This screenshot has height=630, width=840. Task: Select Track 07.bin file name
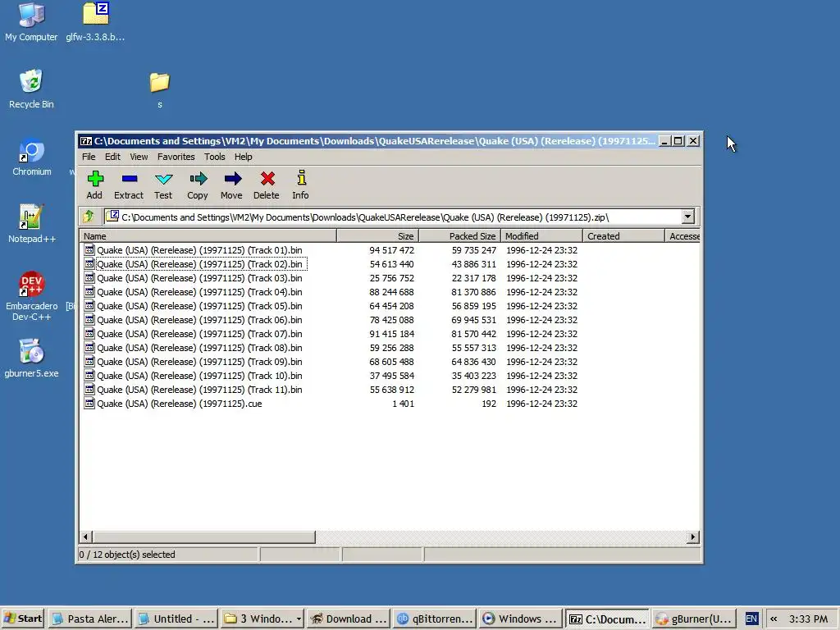[199, 334]
